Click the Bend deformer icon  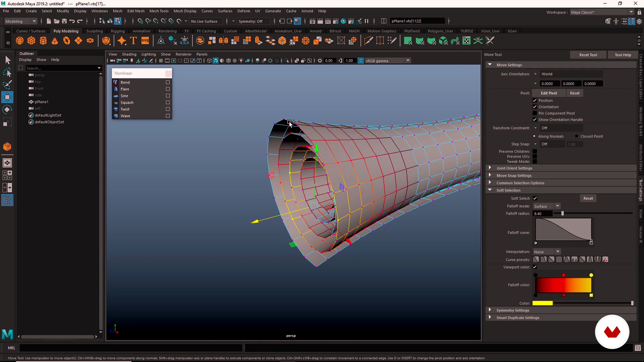tap(116, 82)
